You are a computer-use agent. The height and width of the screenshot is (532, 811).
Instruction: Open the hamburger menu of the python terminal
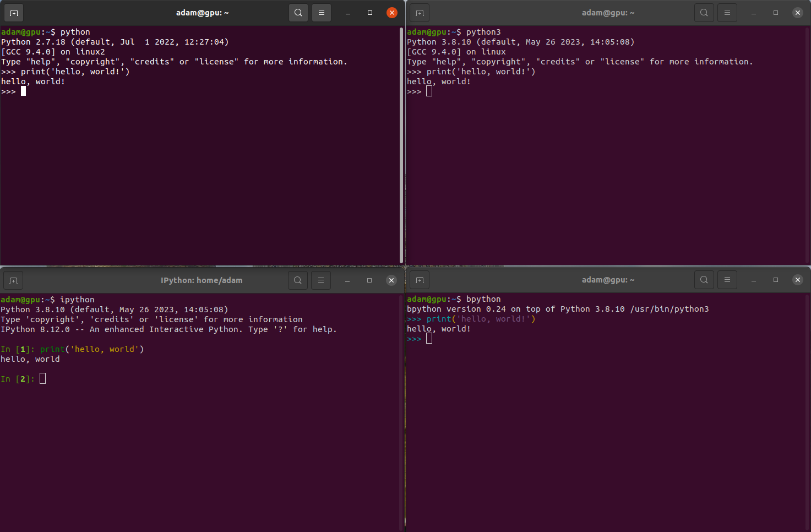321,12
